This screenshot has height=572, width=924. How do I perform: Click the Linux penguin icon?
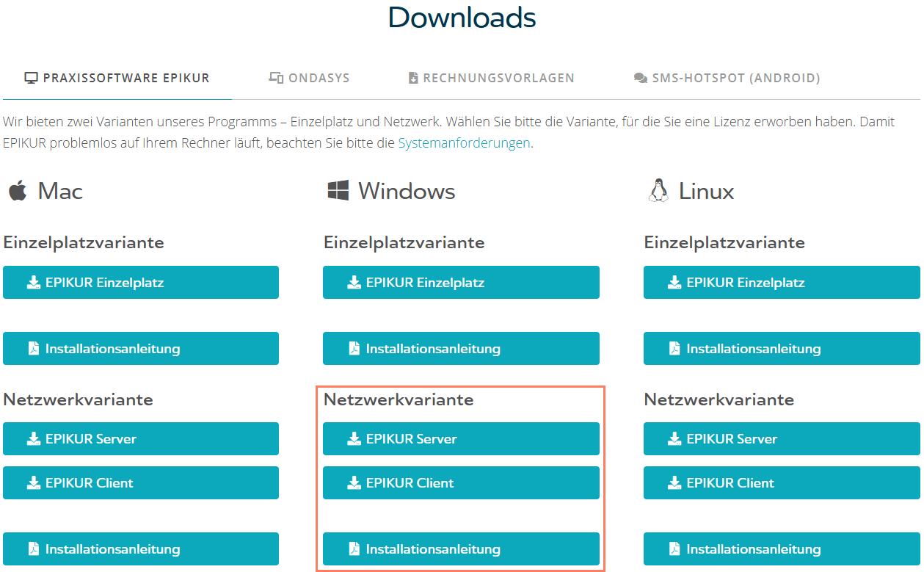pos(658,191)
